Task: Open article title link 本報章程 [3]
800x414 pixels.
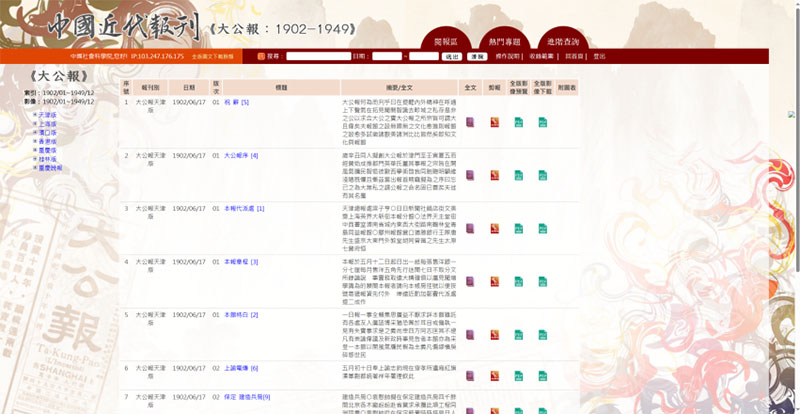Action: 241,261
